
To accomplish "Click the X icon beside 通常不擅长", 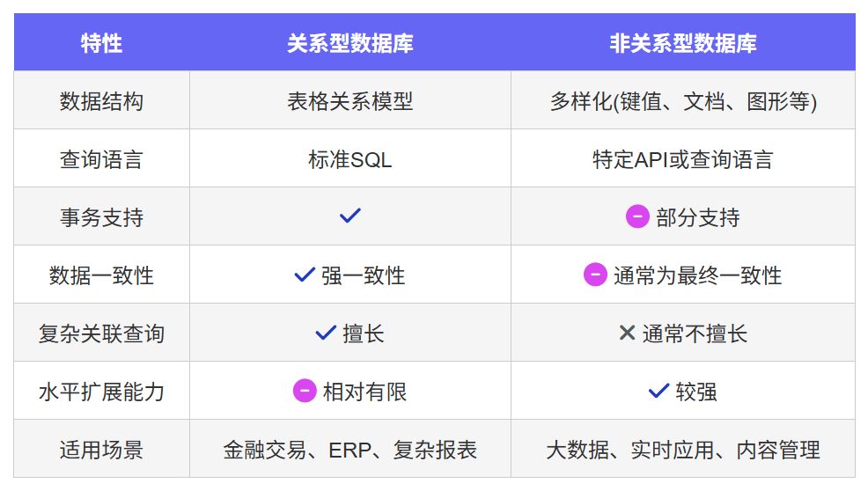I will (627, 333).
